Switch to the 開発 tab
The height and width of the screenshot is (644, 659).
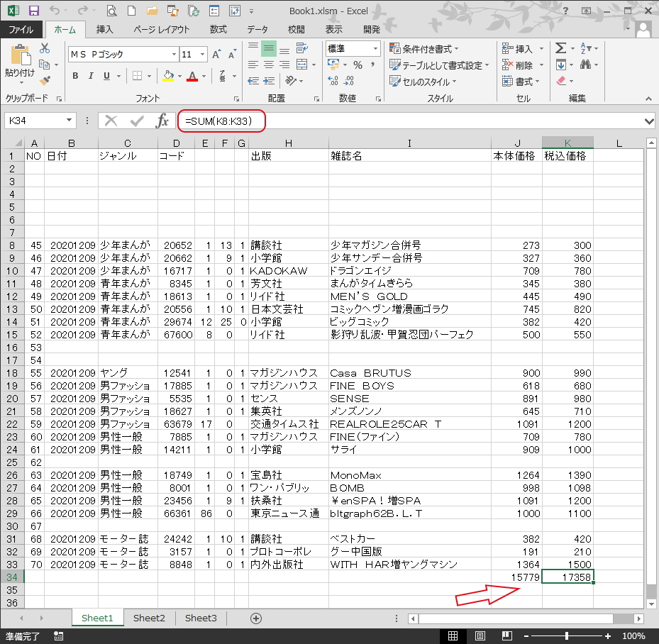click(372, 29)
